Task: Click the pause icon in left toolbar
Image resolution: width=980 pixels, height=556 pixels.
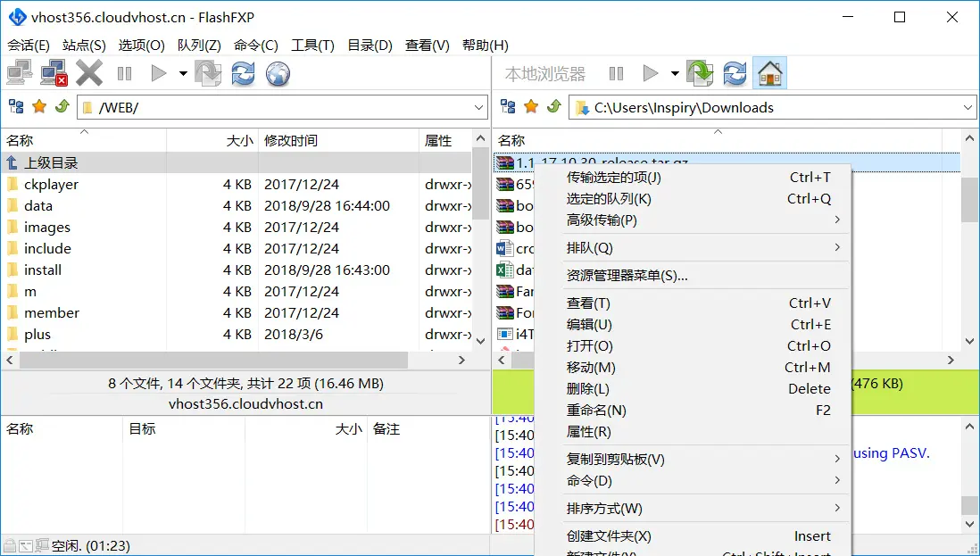Action: pos(124,74)
